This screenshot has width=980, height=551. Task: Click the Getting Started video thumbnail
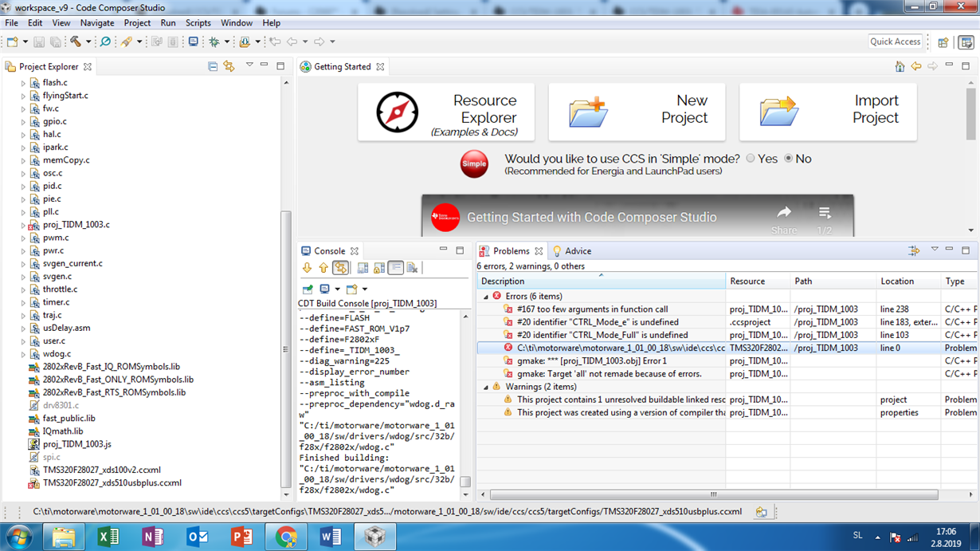point(637,215)
